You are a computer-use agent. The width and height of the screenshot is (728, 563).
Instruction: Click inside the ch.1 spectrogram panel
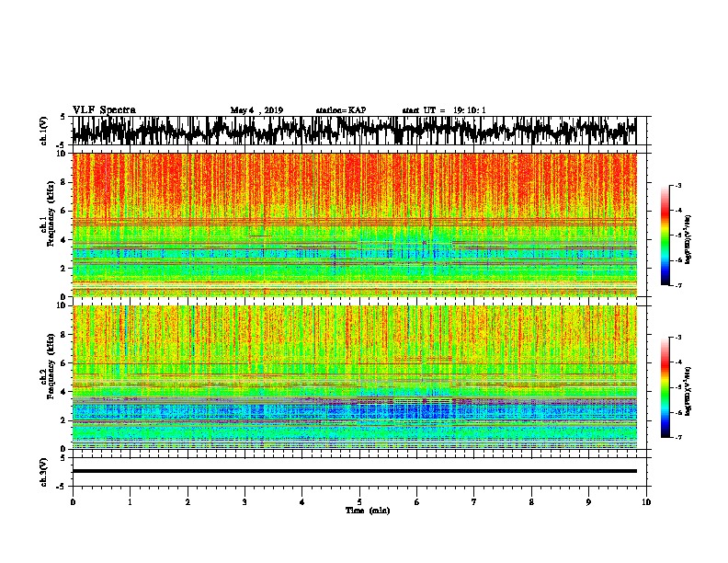(354, 224)
